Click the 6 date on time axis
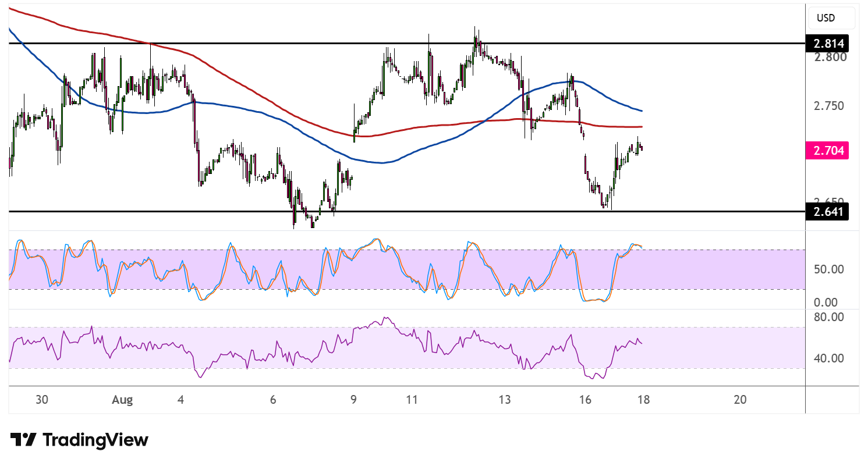868x466 pixels. [x=274, y=400]
